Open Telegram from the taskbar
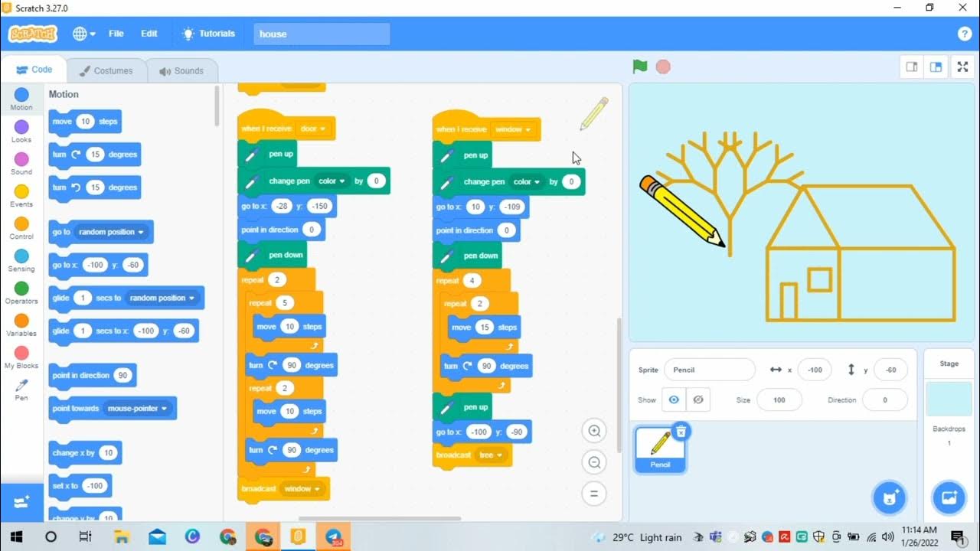This screenshot has height=551, width=980. coord(333,536)
